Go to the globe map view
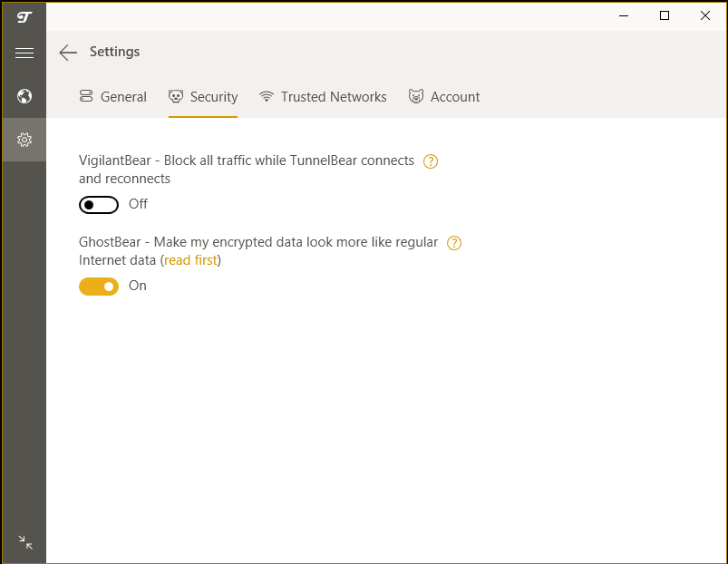Viewport: 728px width, 564px height. (24, 96)
